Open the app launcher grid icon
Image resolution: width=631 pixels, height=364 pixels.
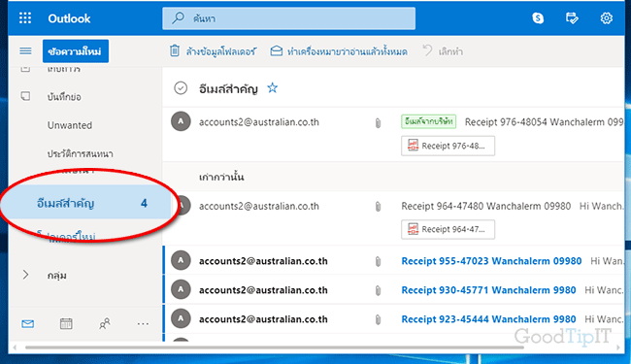[25, 18]
